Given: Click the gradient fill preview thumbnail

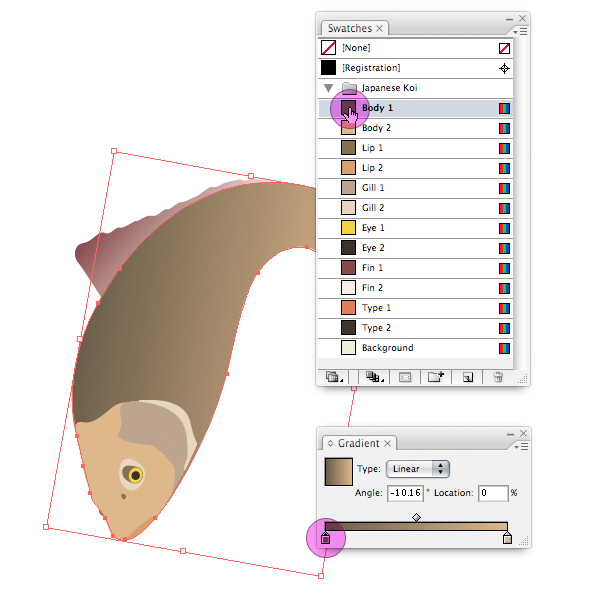Looking at the screenshot, I should pos(339,472).
